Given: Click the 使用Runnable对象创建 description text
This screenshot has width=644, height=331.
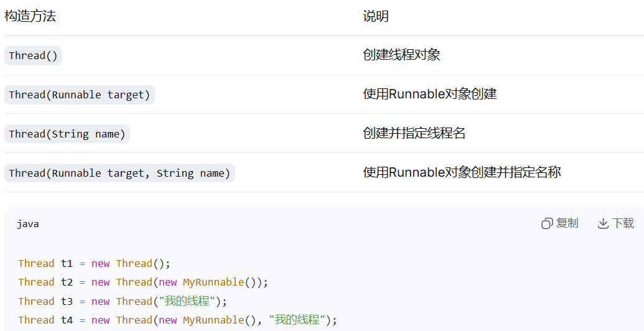Looking at the screenshot, I should pyautogui.click(x=430, y=94).
